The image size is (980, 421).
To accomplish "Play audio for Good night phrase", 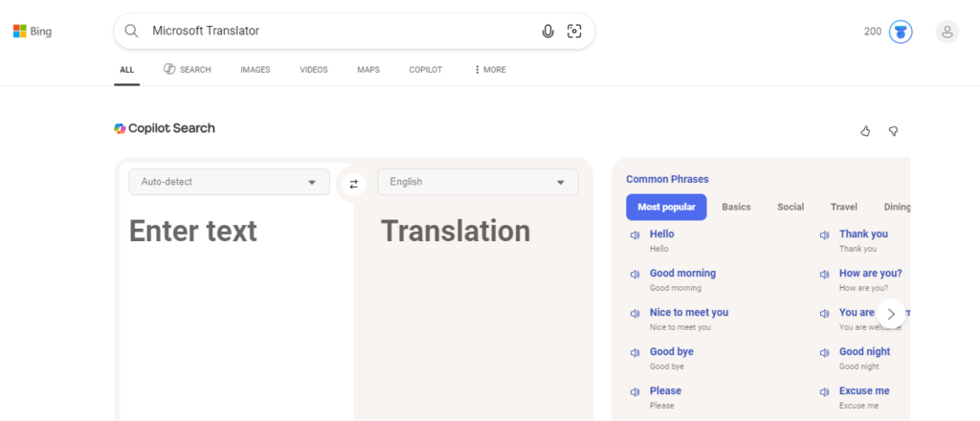I will click(824, 353).
